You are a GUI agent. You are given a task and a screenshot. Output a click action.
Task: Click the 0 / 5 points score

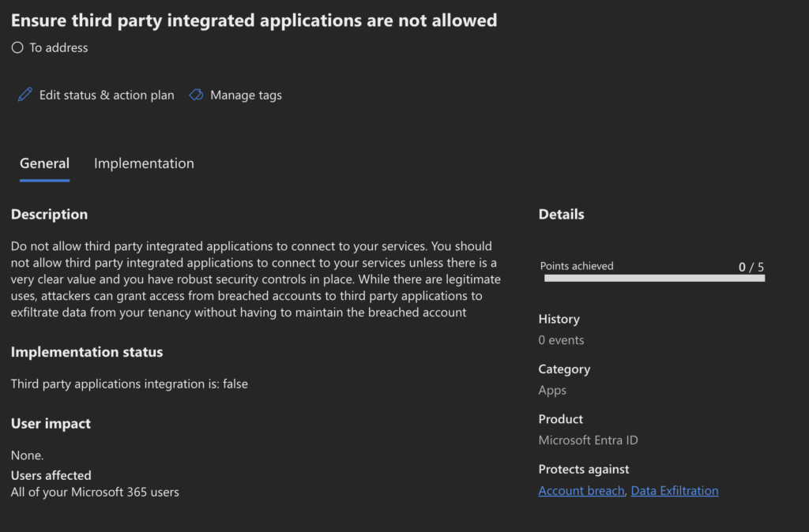click(x=751, y=267)
